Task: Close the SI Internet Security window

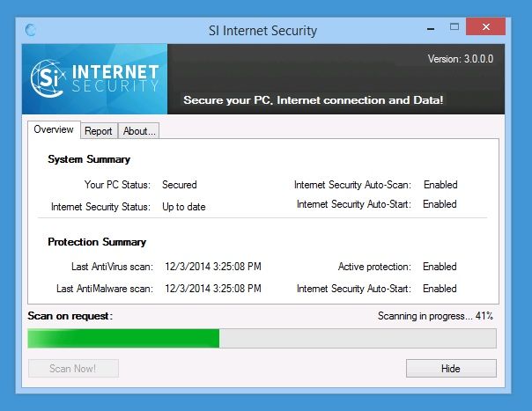Action: point(485,26)
